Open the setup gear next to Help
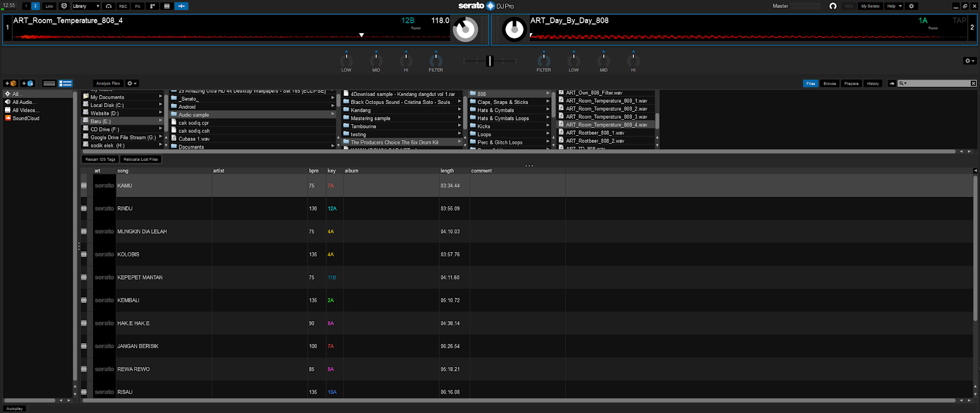The width and height of the screenshot is (980, 413). 911,6
